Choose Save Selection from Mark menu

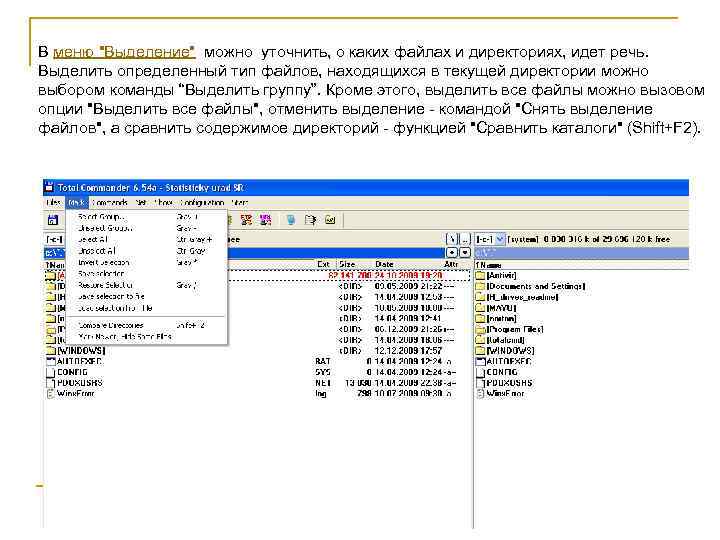point(146,274)
